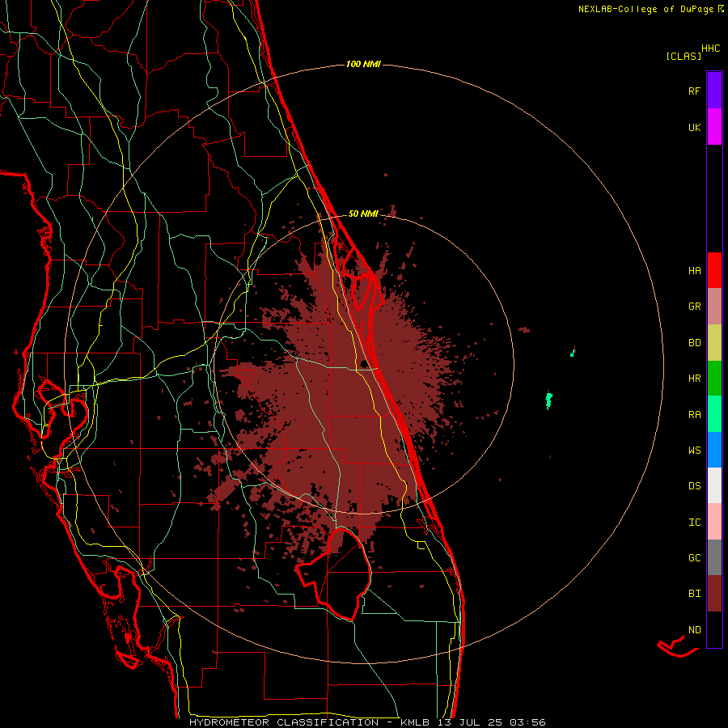Image resolution: width=728 pixels, height=728 pixels.
Task: Click the HYDROMETEOR CLASSIFICATION title text
Action: click(x=284, y=722)
